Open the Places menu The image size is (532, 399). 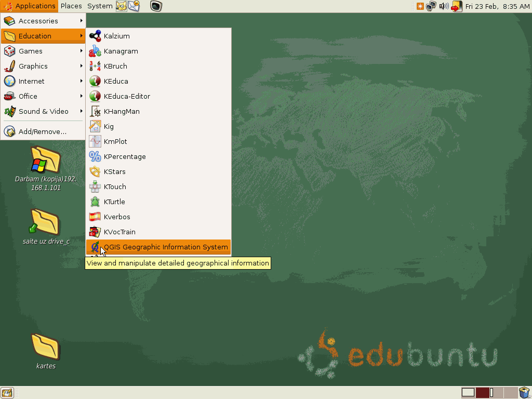71,6
